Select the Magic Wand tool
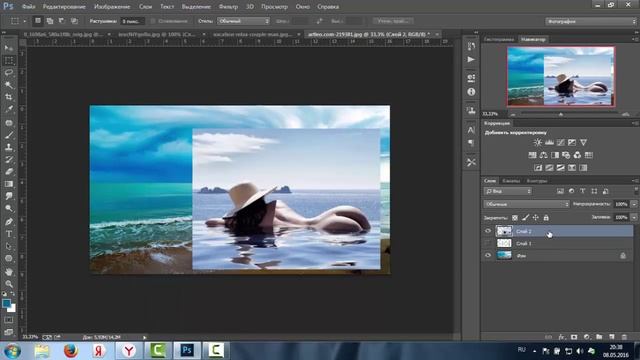The height and width of the screenshot is (360, 640). click(x=9, y=85)
